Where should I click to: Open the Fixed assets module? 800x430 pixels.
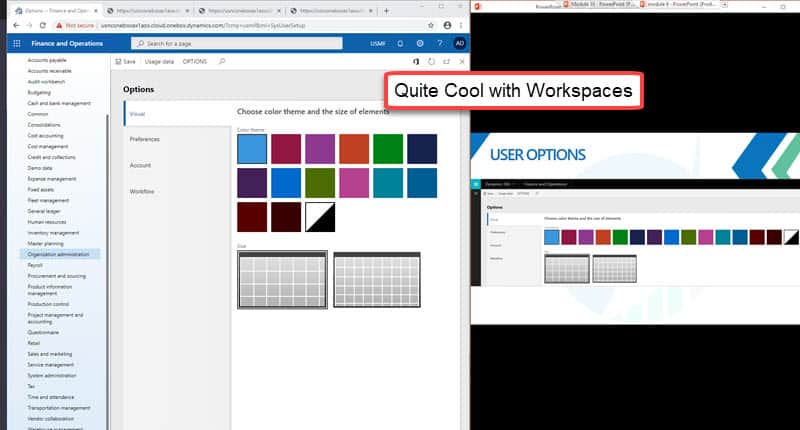[41, 189]
